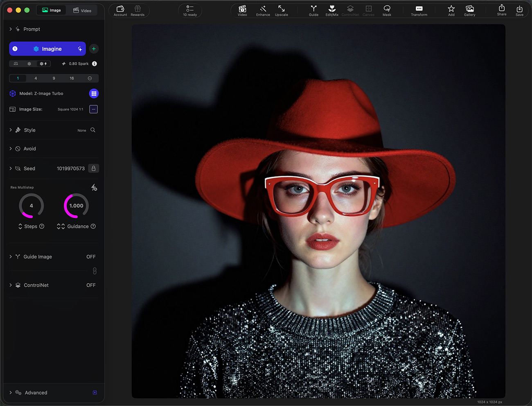Open the Edit/Mix tool
The image size is (532, 406).
click(332, 11)
